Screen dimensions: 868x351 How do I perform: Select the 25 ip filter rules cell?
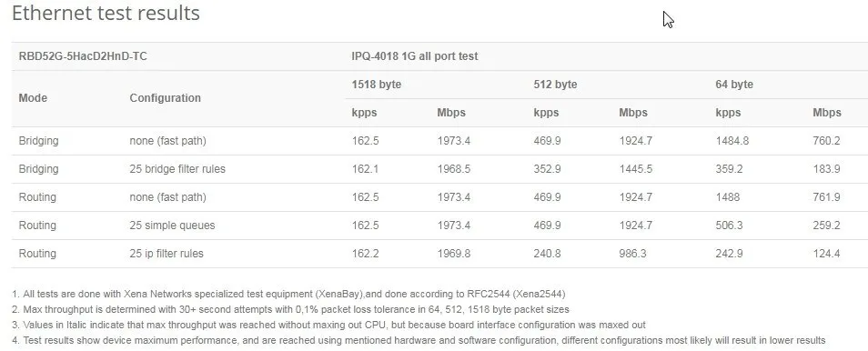click(x=167, y=254)
